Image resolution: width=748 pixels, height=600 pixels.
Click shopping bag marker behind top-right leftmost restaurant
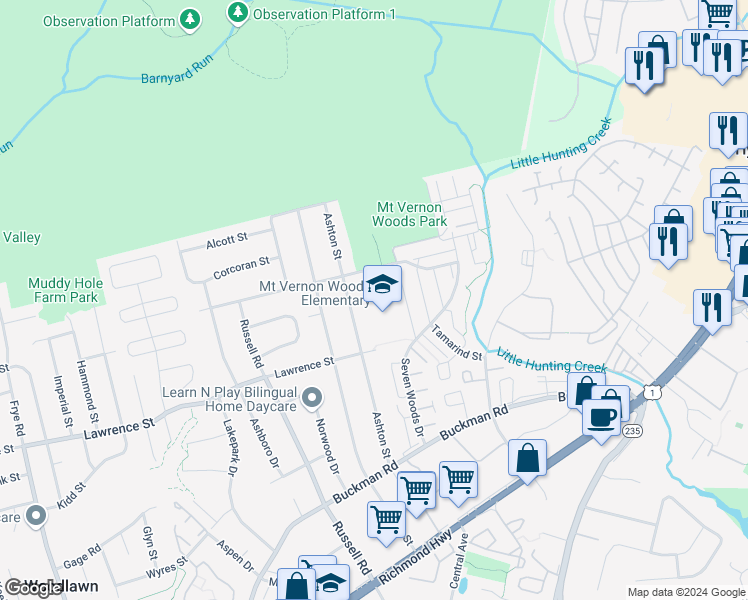pos(658,42)
